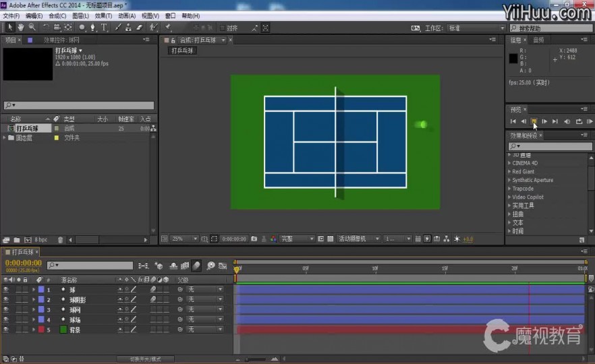595x364 pixels.
Task: Select the Pen tool
Action: click(x=92, y=27)
